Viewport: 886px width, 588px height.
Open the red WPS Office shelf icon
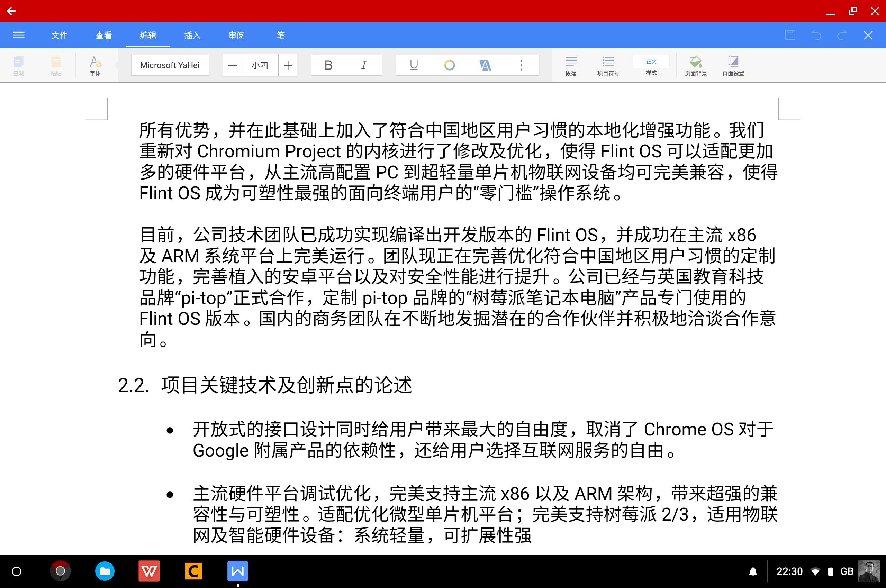(x=149, y=571)
